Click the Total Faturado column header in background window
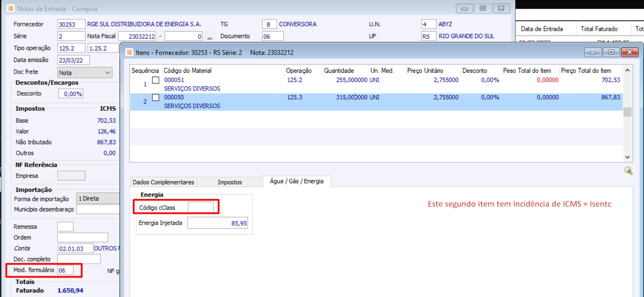The image size is (644, 297). 599,29
